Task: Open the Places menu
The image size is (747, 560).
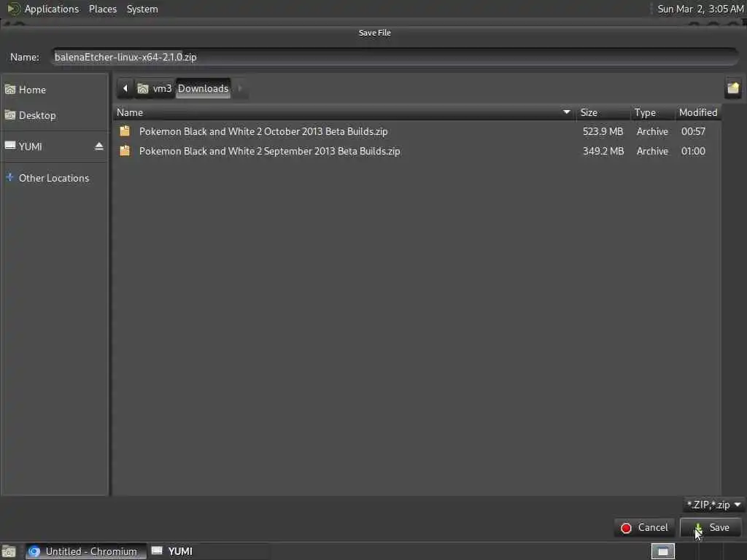Action: pos(103,9)
